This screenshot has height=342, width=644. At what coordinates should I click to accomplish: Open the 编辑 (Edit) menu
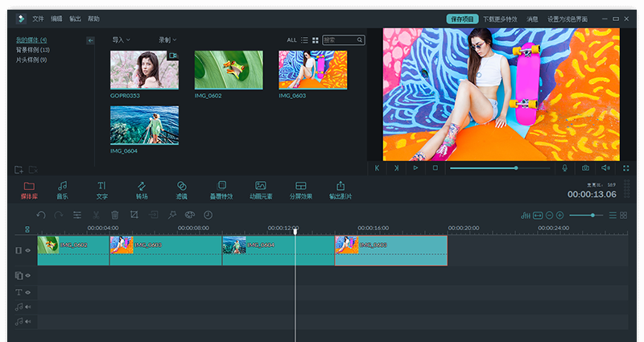tap(56, 19)
